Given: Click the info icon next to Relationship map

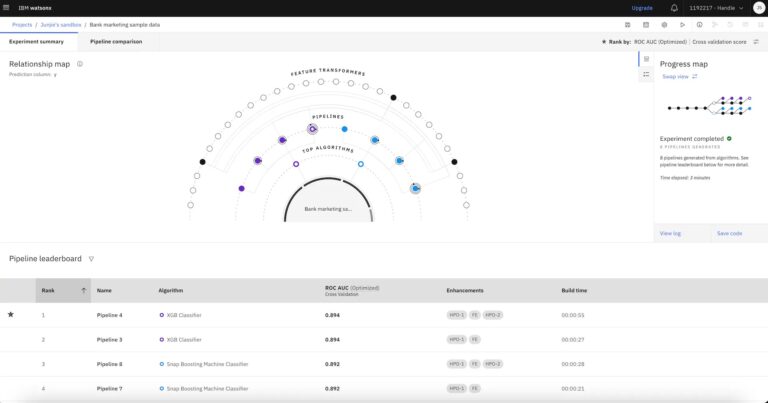Looking at the screenshot, I should pyautogui.click(x=80, y=64).
